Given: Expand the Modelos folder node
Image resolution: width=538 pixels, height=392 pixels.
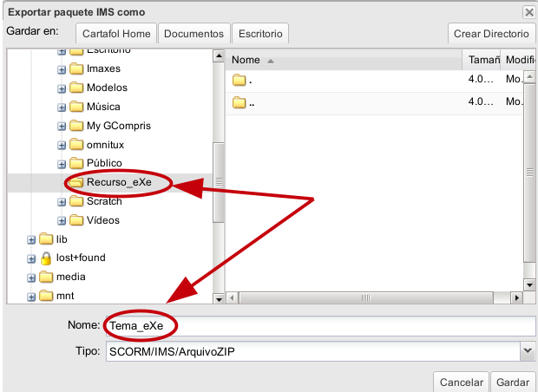Looking at the screenshot, I should point(62,88).
